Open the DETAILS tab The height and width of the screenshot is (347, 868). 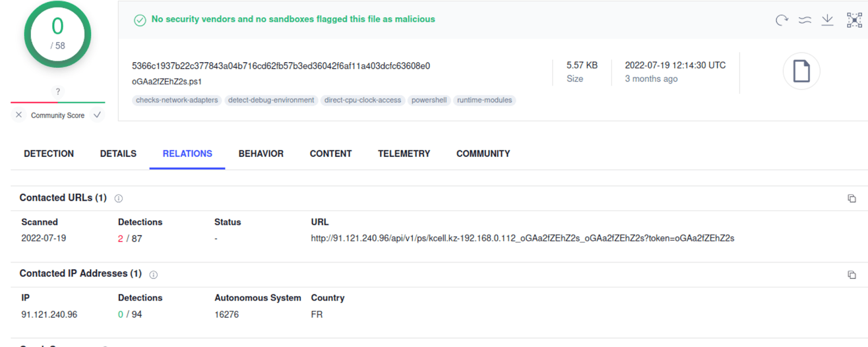point(118,153)
